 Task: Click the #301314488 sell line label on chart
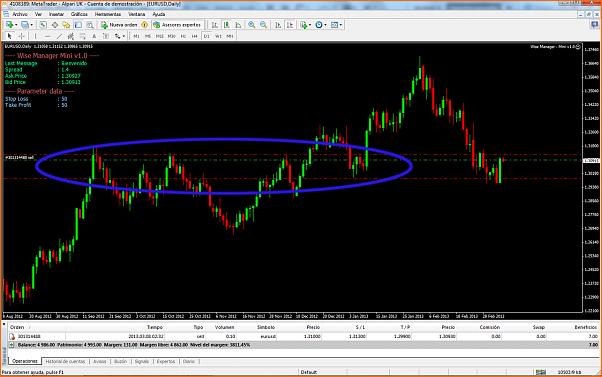point(19,158)
